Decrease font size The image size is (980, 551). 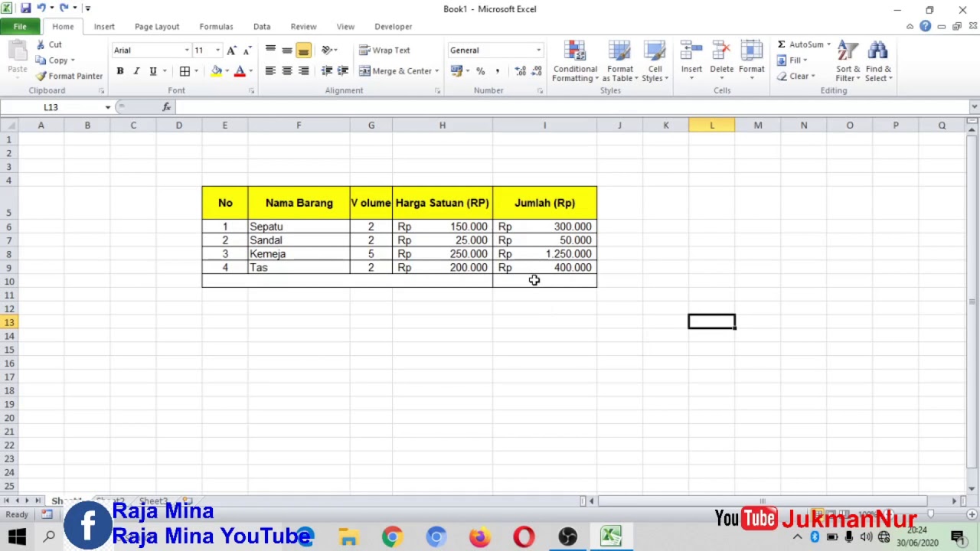[x=247, y=51]
